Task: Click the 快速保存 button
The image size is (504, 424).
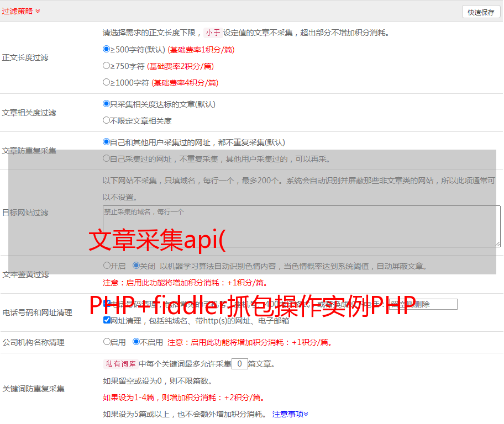Action: tap(481, 12)
